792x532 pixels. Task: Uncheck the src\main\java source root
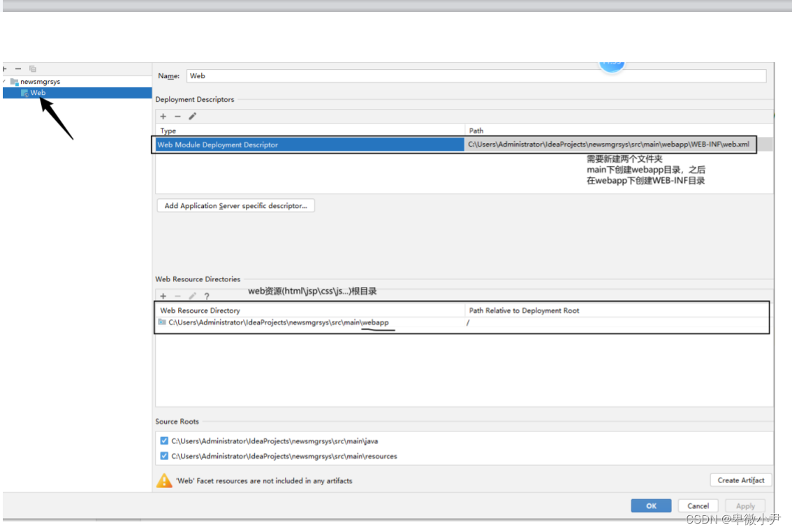[x=163, y=441]
